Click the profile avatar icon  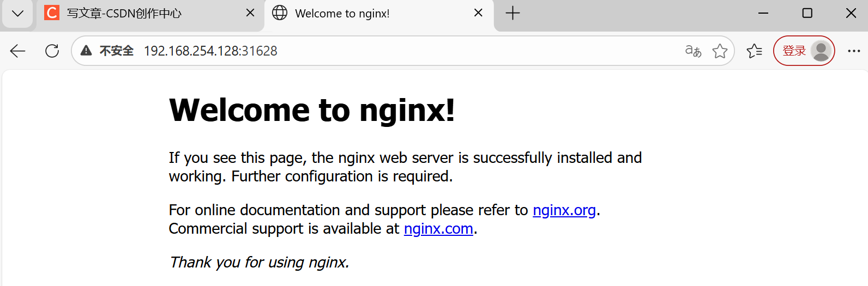pyautogui.click(x=821, y=51)
